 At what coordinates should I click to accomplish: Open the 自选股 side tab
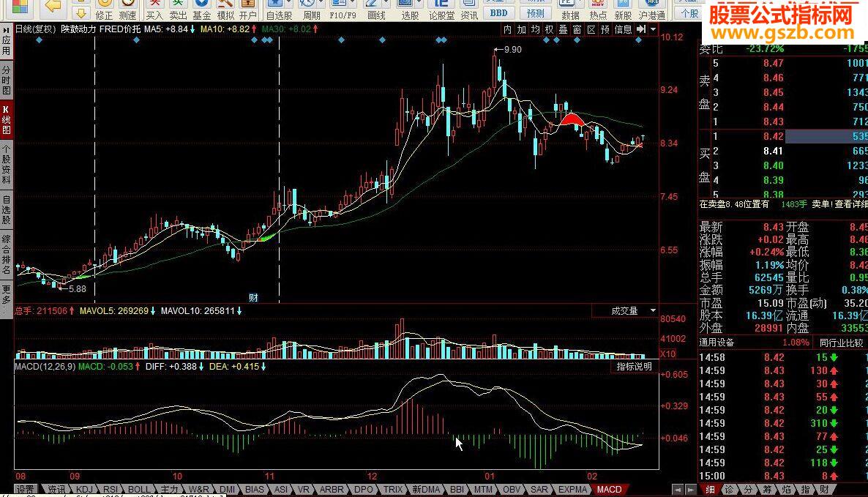[x=6, y=210]
